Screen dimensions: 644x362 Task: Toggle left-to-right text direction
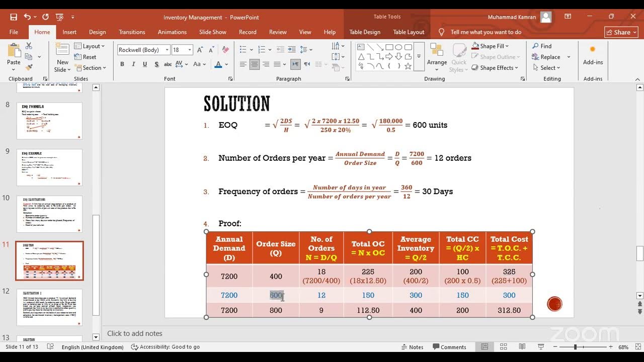point(296,64)
